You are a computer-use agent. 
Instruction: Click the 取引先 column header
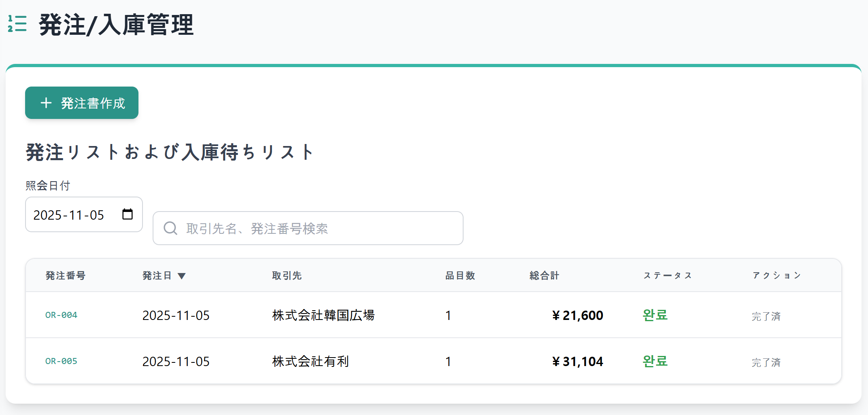(287, 275)
